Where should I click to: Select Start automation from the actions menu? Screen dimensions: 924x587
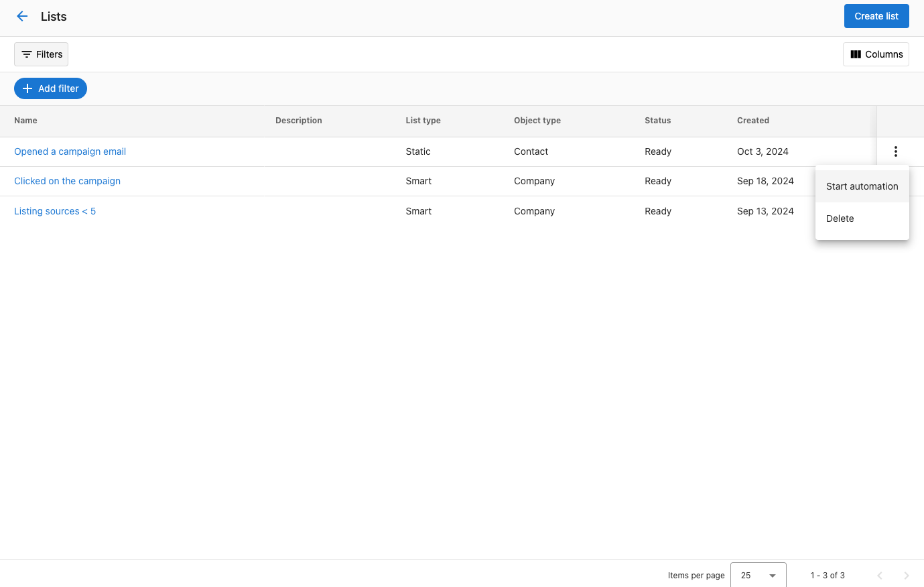(x=862, y=186)
